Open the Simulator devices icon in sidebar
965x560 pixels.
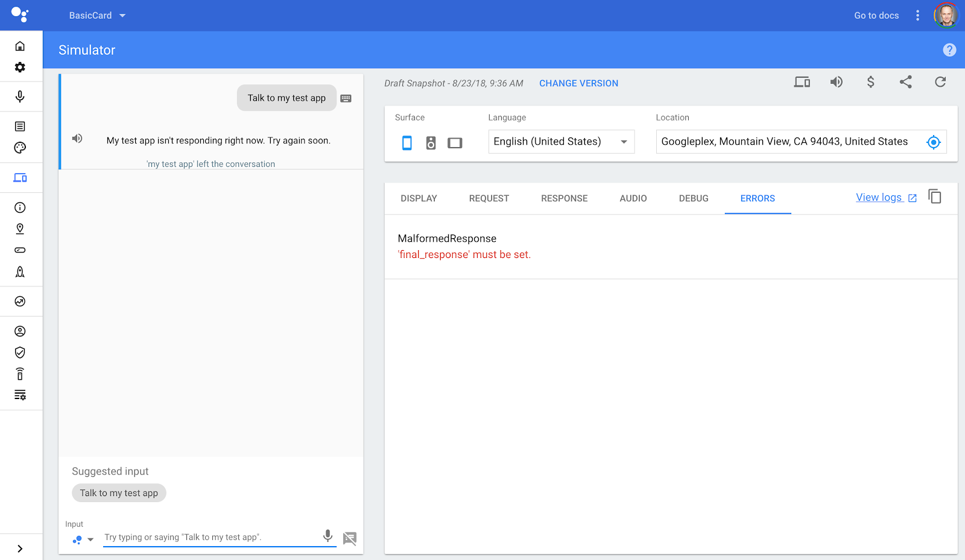(x=20, y=178)
